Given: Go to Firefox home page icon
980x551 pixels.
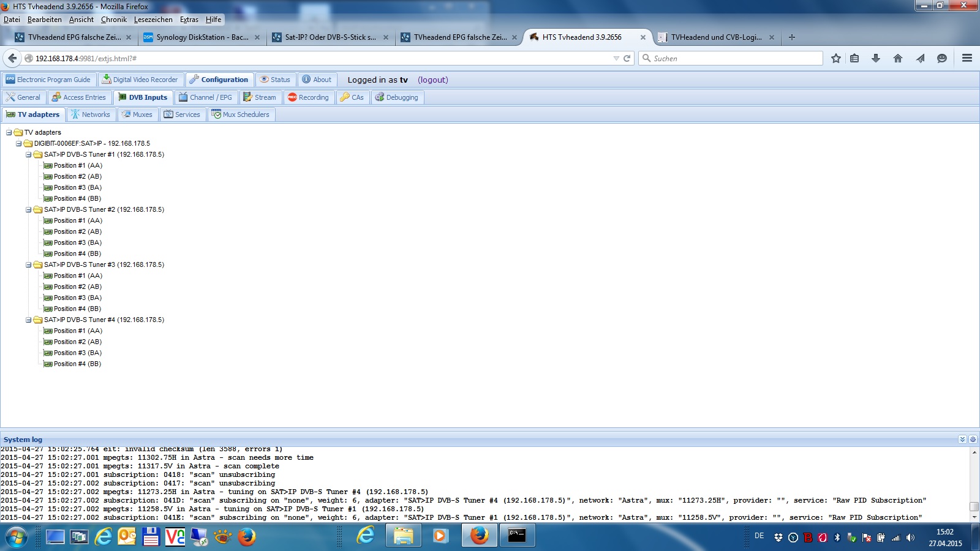Looking at the screenshot, I should 898,58.
